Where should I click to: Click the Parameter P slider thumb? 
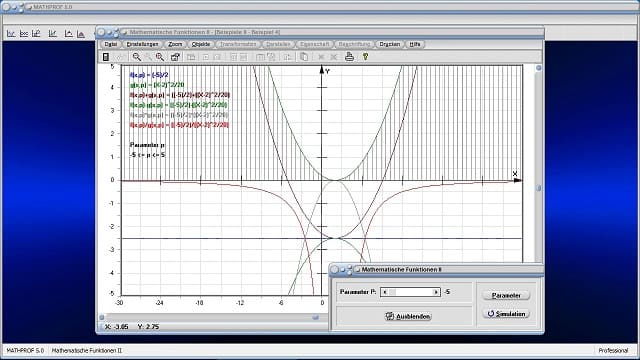click(x=392, y=292)
